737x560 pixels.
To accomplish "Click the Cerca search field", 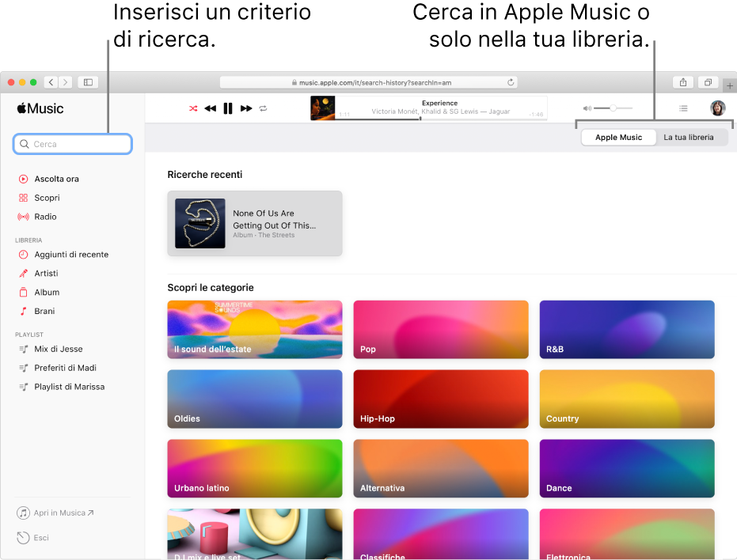I will [x=73, y=144].
